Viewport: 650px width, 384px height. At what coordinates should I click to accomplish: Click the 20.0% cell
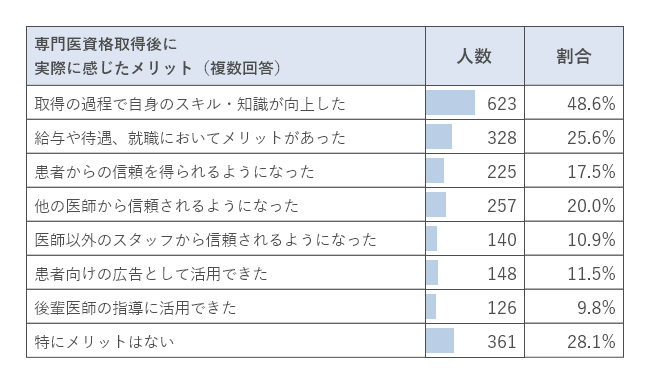pyautogui.click(x=574, y=205)
